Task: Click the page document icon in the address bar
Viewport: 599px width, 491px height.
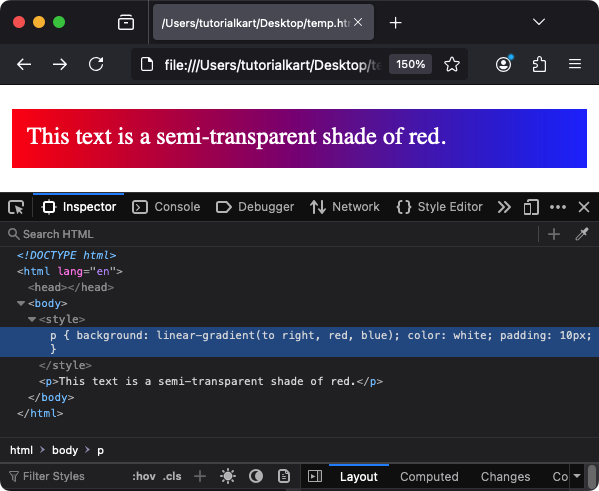Action: tap(147, 64)
